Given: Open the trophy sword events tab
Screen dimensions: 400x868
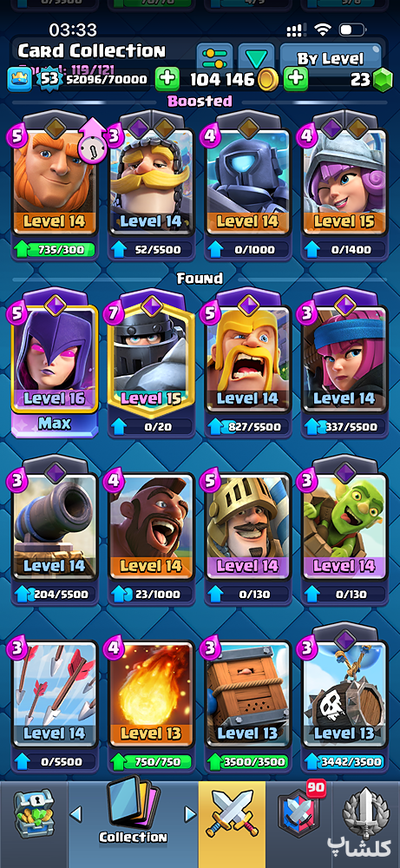Looking at the screenshot, I should point(365,817).
